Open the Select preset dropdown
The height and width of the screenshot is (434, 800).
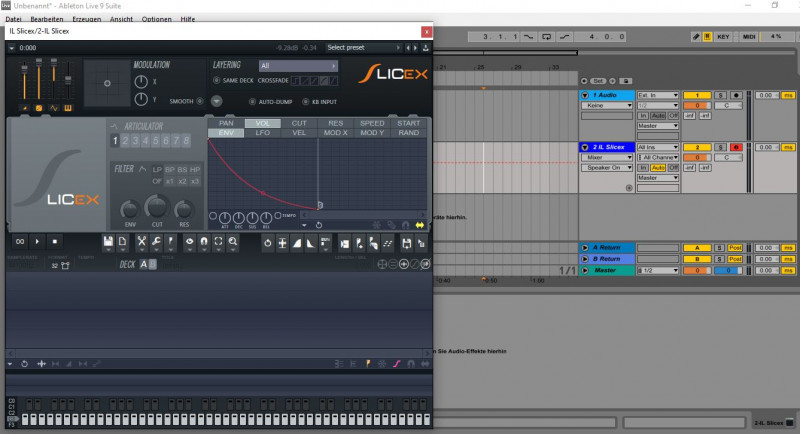tap(360, 47)
